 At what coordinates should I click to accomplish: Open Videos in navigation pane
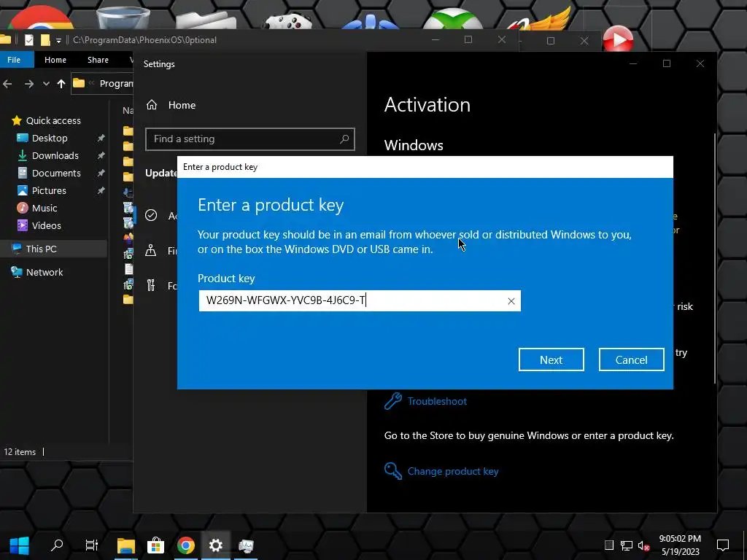click(46, 226)
